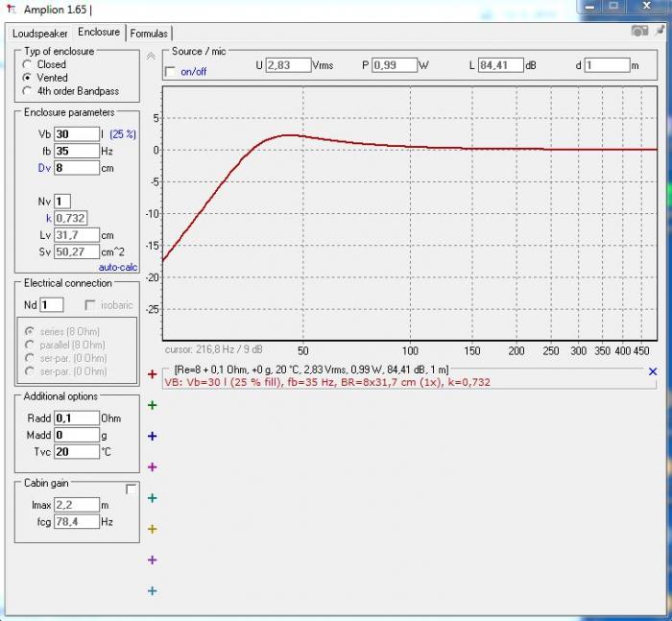This screenshot has height=621, width=672.
Task: Switch to the Loudspeaker tab
Action: coord(40,34)
